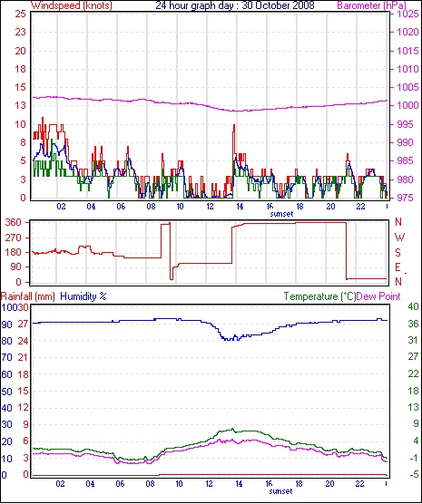This screenshot has width=422, height=504.
Task: Click sunset marker under the windspeed chart
Action: 281,214
